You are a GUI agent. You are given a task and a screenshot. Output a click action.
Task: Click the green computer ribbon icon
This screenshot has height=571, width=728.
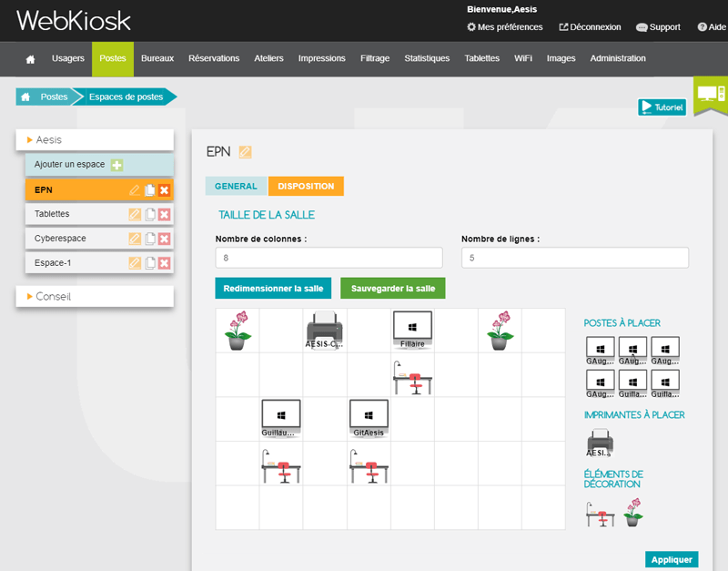(711, 95)
